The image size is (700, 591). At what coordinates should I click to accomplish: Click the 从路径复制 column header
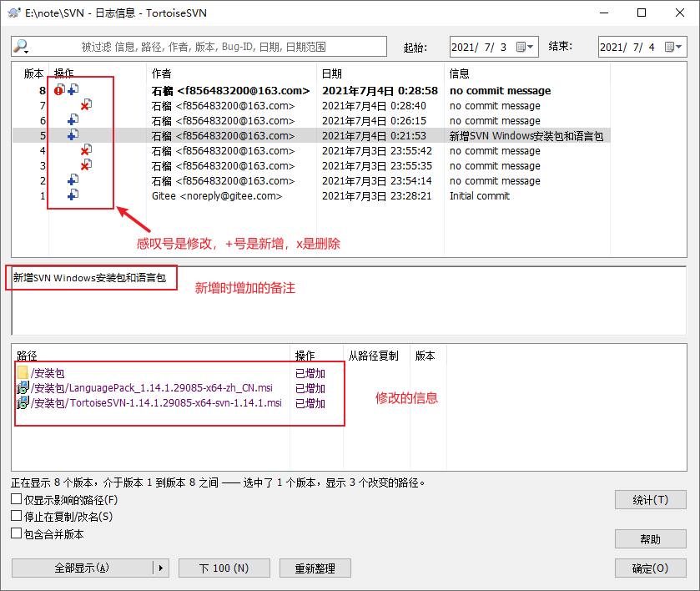coord(373,356)
